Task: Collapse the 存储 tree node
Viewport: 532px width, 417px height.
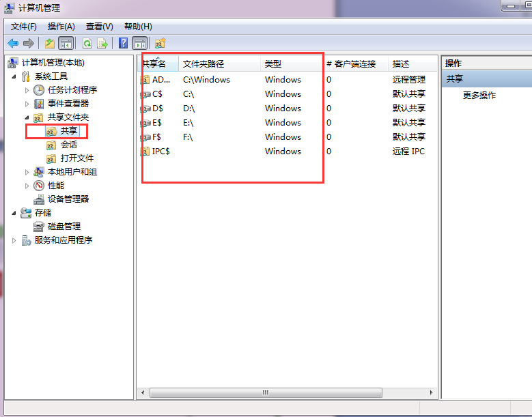Action: pos(14,213)
